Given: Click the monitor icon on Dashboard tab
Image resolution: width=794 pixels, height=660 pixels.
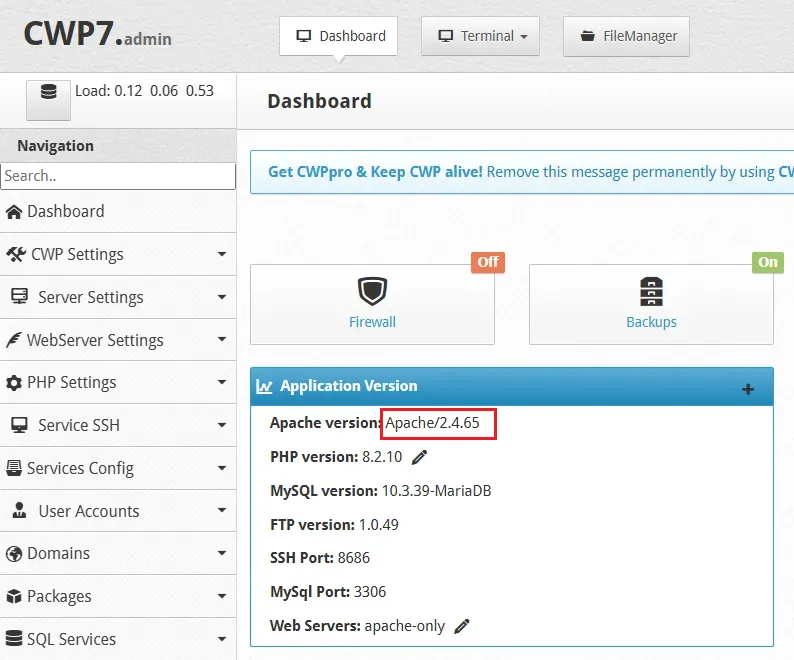Looking at the screenshot, I should (304, 36).
